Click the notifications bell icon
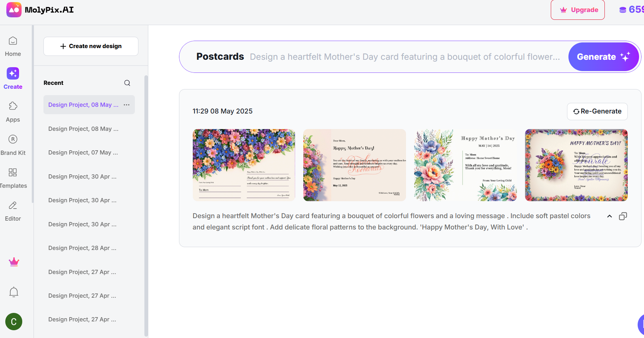Viewport: 644px width, 338px height. (14, 292)
